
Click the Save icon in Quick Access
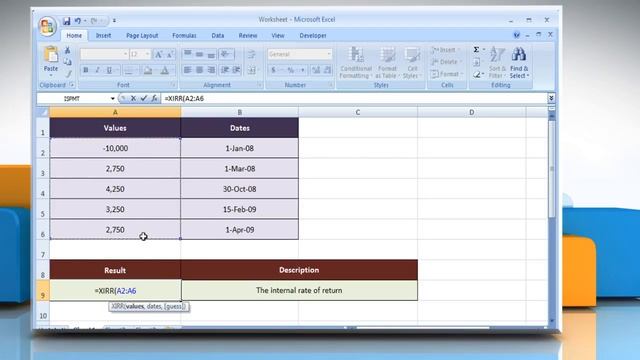click(67, 20)
